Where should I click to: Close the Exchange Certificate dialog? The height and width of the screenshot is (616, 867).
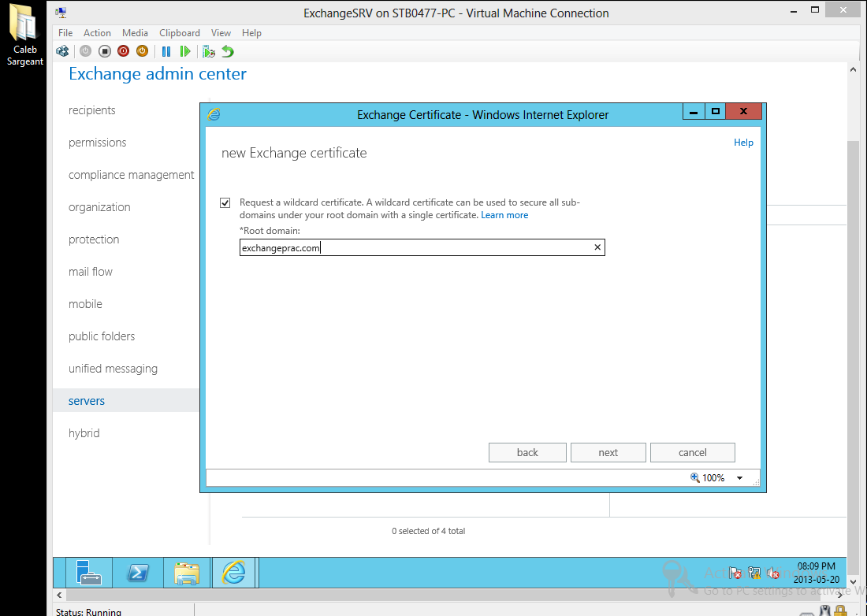[x=744, y=111]
